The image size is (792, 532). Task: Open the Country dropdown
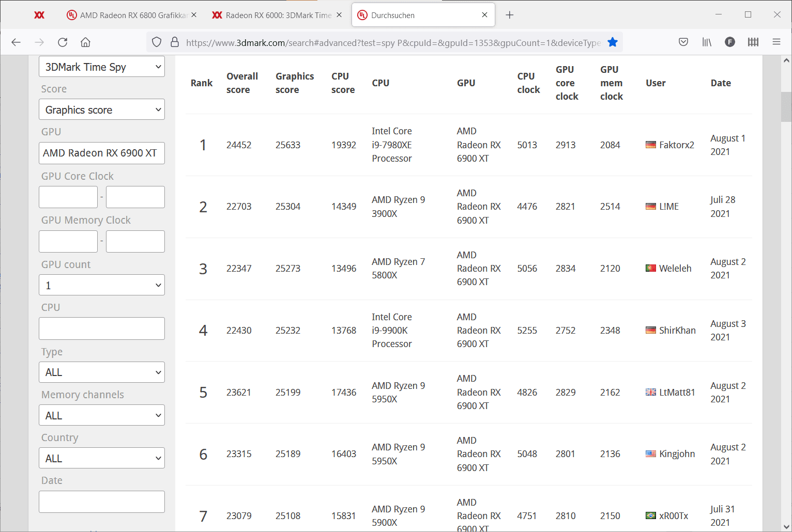click(x=102, y=458)
